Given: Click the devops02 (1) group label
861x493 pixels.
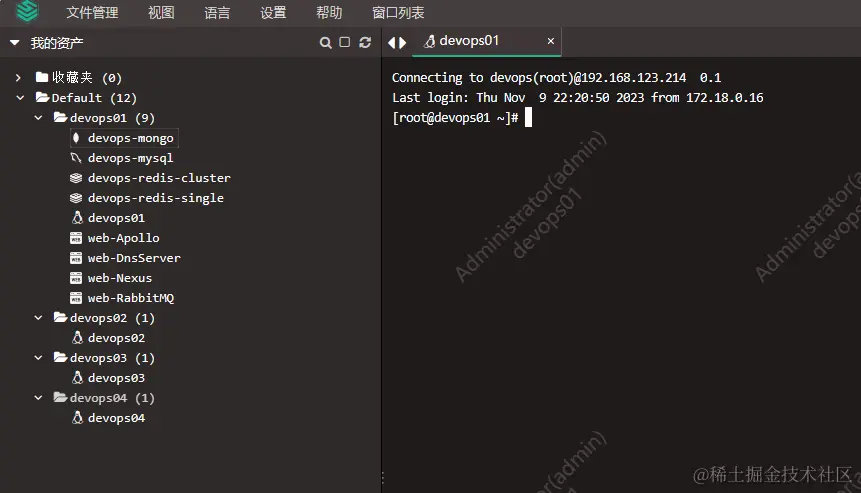Looking at the screenshot, I should pyautogui.click(x=112, y=318).
